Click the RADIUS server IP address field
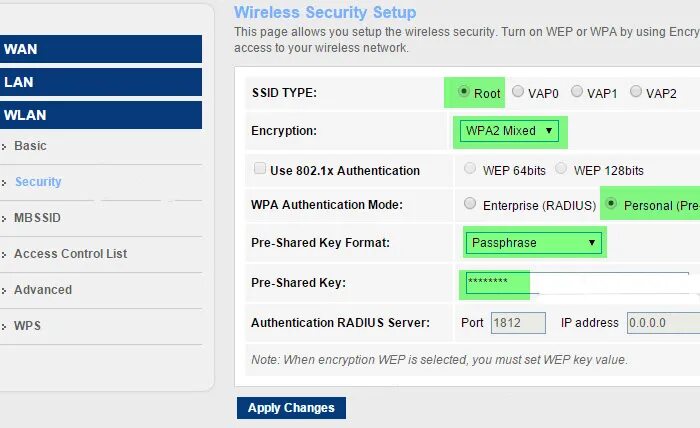700x428 pixels. pos(661,323)
